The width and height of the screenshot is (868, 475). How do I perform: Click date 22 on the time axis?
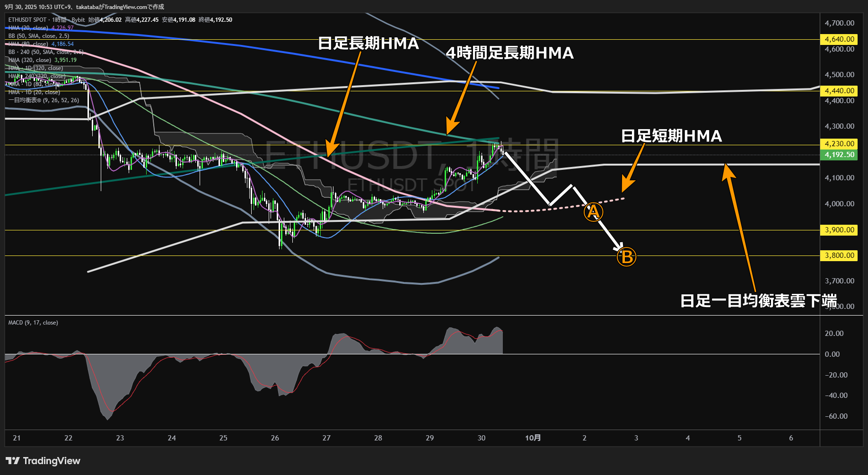pyautogui.click(x=69, y=438)
